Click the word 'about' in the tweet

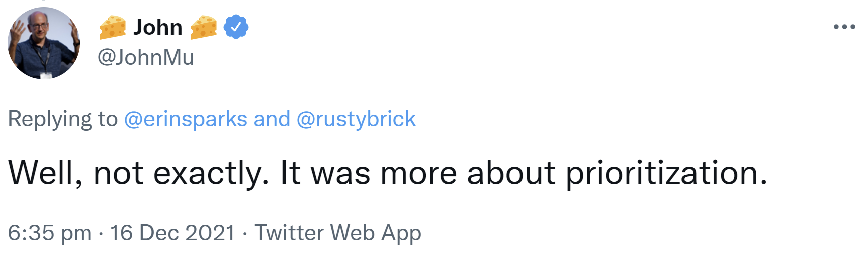(x=510, y=173)
